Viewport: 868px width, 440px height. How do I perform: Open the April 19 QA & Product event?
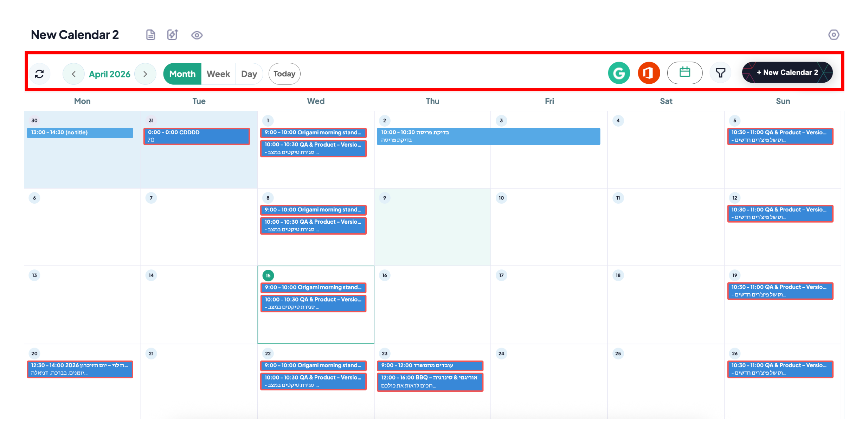780,291
